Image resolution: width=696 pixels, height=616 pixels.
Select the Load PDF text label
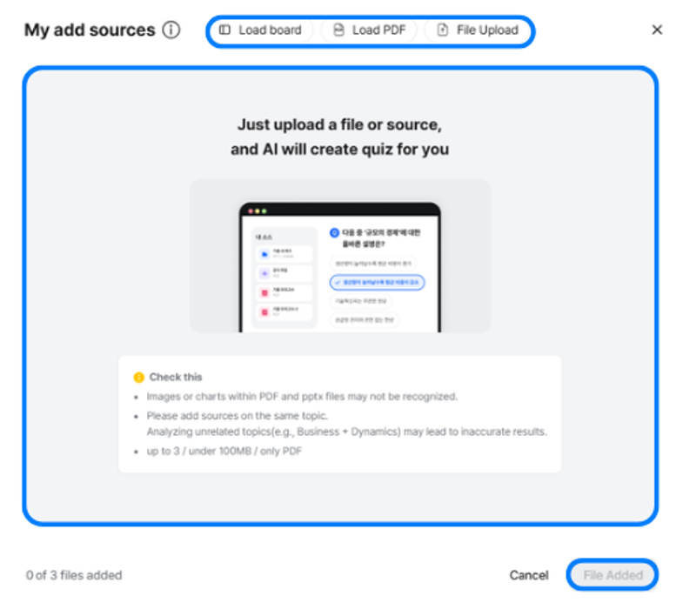pyautogui.click(x=378, y=30)
